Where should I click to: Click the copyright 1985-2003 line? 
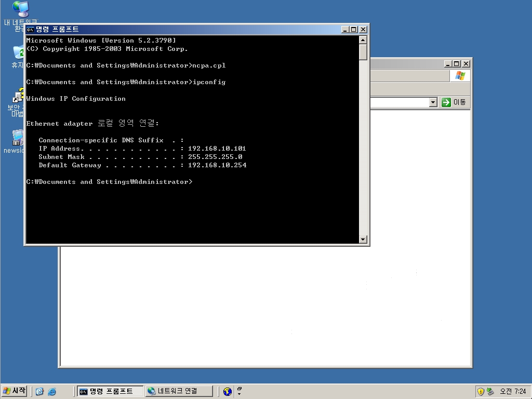click(107, 49)
